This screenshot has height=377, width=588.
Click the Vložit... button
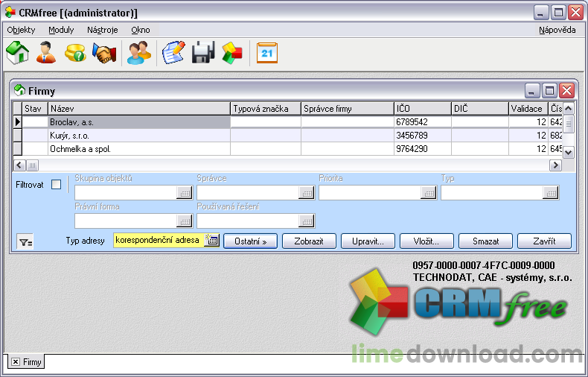[426, 241]
